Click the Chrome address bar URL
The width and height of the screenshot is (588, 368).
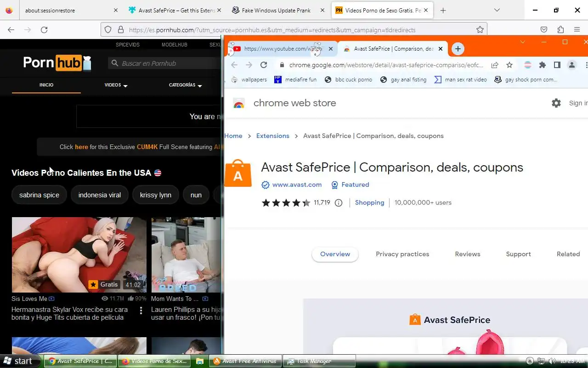click(386, 65)
